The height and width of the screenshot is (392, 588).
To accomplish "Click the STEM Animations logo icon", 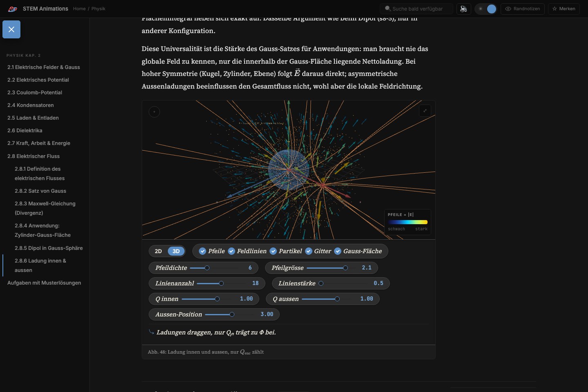I will point(13,9).
